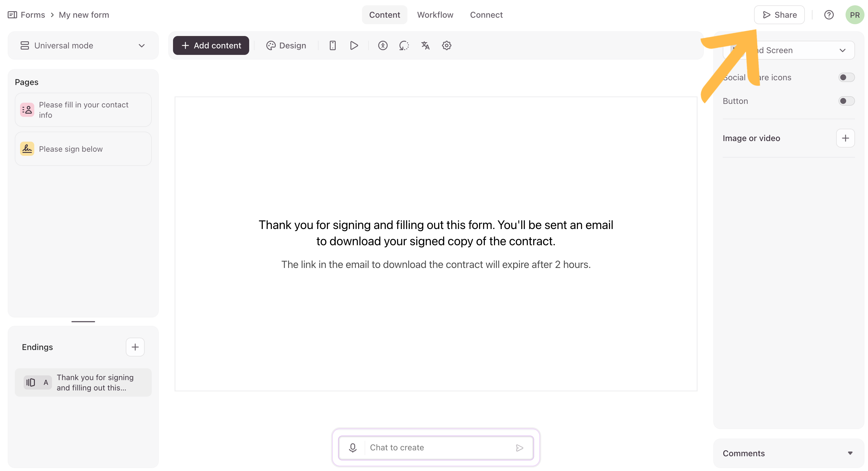This screenshot has height=471, width=868.
Task: Click the Share button
Action: coord(779,15)
